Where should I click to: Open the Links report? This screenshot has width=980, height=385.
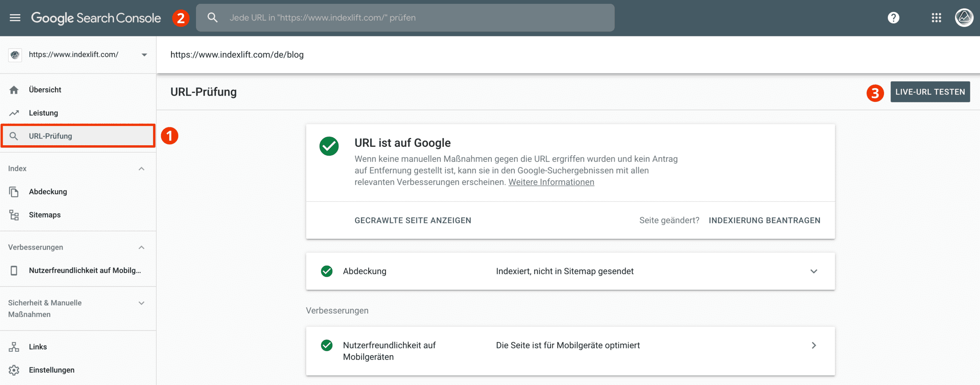[78, 347]
